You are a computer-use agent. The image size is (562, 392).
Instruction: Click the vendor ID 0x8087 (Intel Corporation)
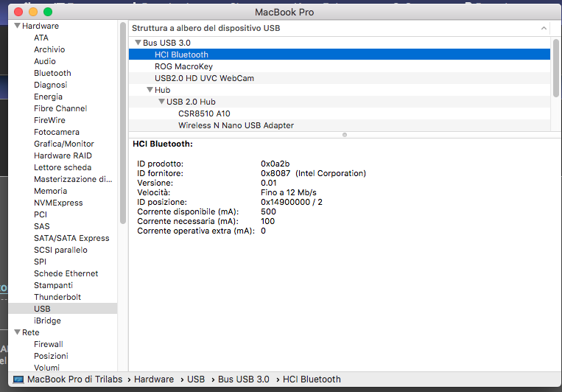click(x=313, y=174)
